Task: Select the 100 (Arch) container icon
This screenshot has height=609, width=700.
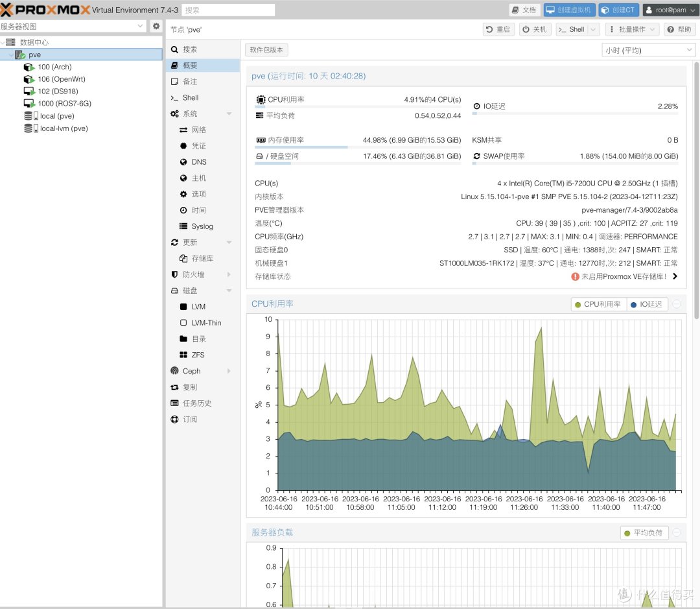Action: [x=29, y=67]
